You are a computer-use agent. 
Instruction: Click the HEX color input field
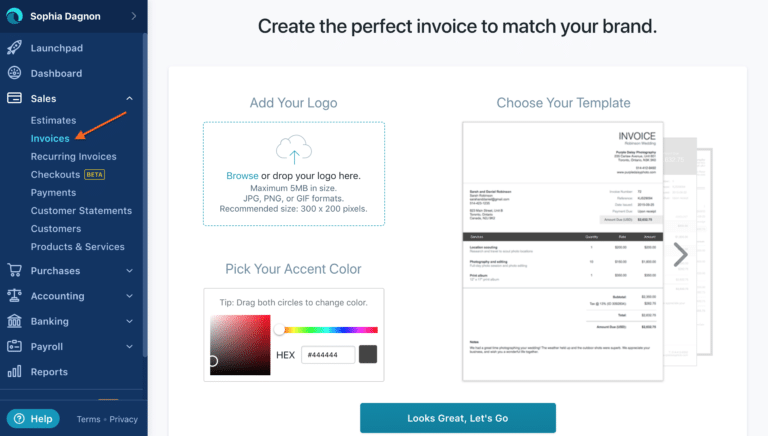coord(328,355)
